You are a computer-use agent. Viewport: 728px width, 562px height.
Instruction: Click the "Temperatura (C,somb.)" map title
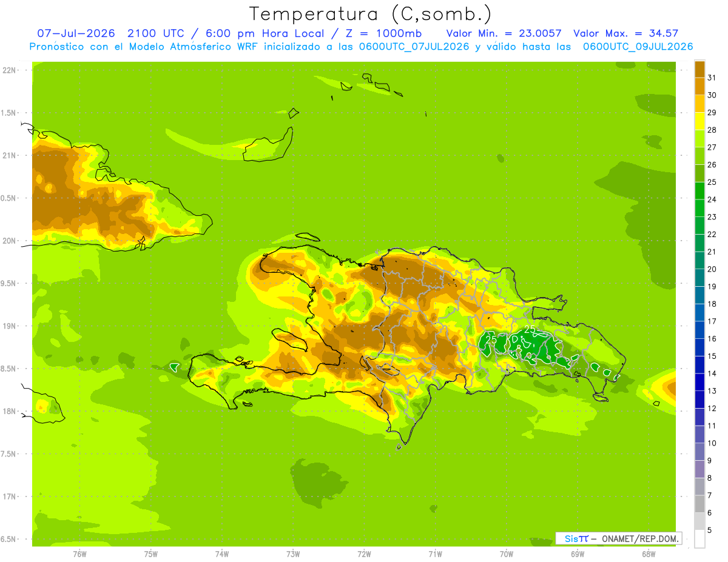point(369,14)
